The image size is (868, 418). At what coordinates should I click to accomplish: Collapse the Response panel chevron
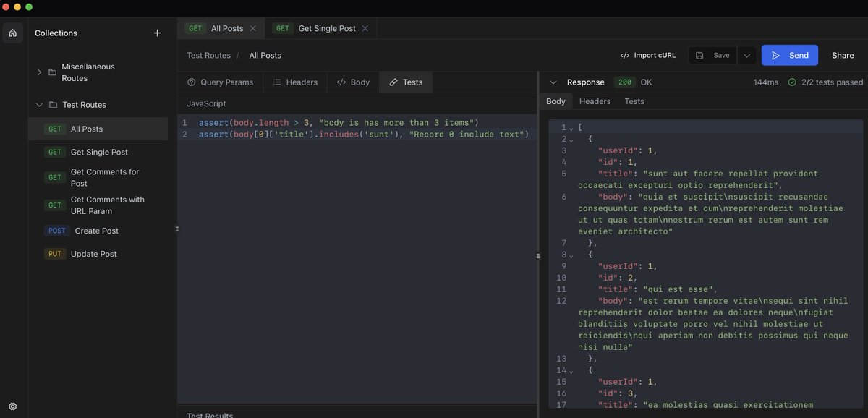(553, 82)
